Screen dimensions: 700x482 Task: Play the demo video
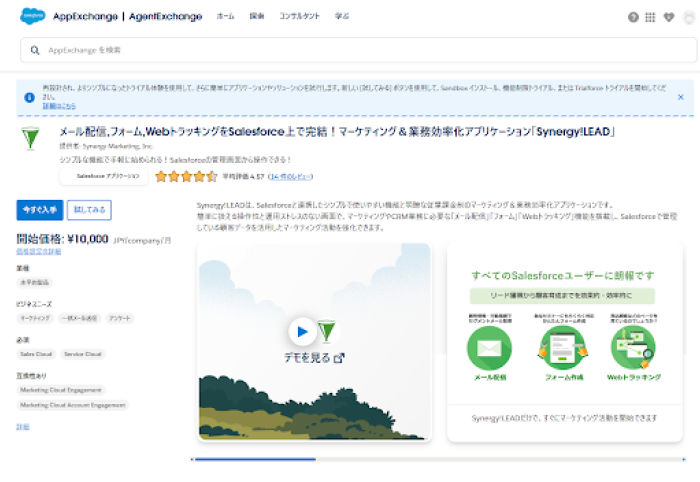(302, 331)
